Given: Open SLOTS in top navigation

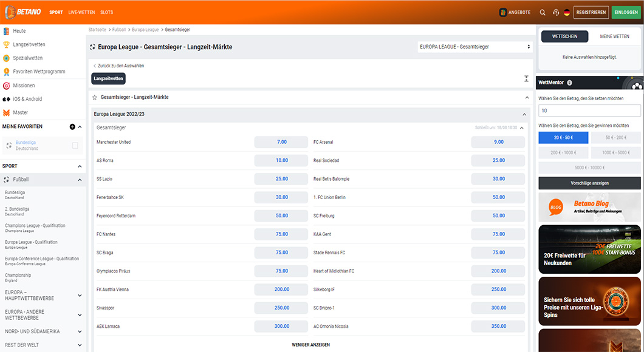Looking at the screenshot, I should (107, 12).
